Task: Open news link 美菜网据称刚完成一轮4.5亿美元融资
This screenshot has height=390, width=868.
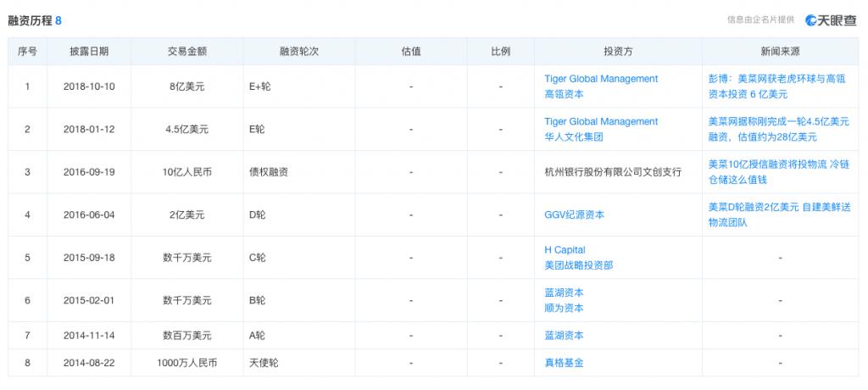Action: 778,129
